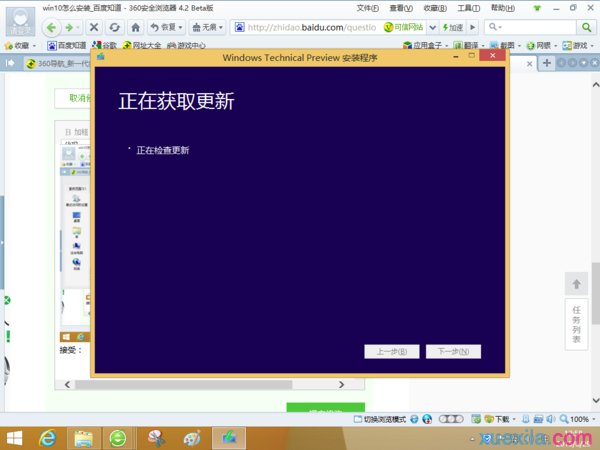Click the Windows Start button
600x450 pixels.
pos(14,439)
